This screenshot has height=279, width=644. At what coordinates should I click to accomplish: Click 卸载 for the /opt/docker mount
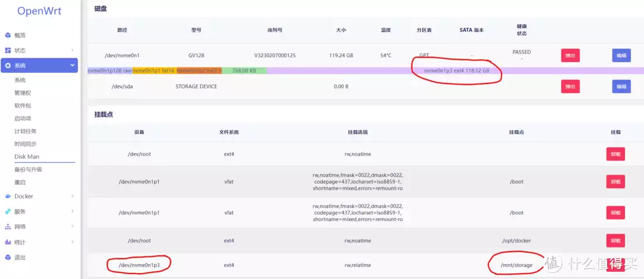(615, 240)
